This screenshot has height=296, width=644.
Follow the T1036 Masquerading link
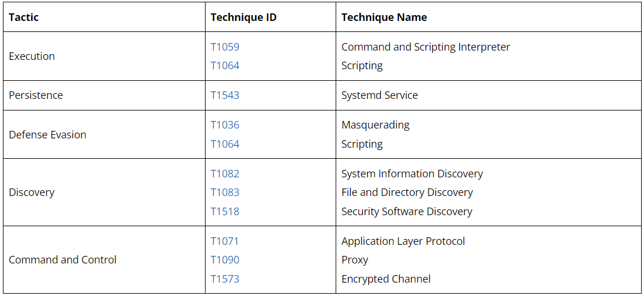tap(225, 125)
